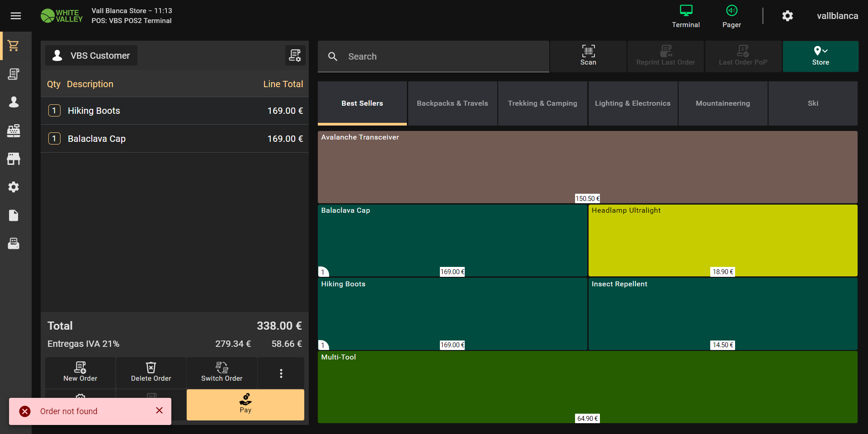Open the hamburger main menu
This screenshot has height=434, width=868.
coord(16,16)
